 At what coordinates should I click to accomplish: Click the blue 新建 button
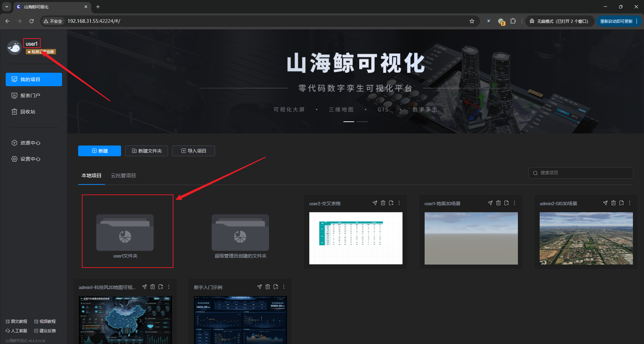coord(100,151)
